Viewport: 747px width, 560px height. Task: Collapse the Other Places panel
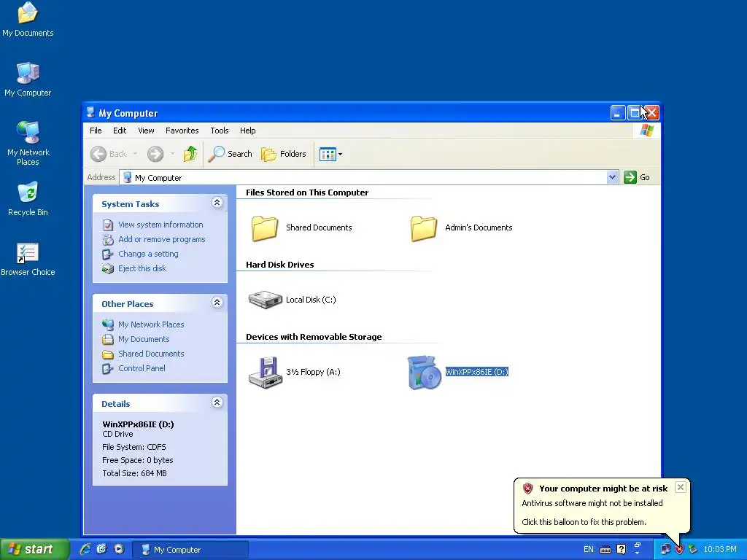217,303
